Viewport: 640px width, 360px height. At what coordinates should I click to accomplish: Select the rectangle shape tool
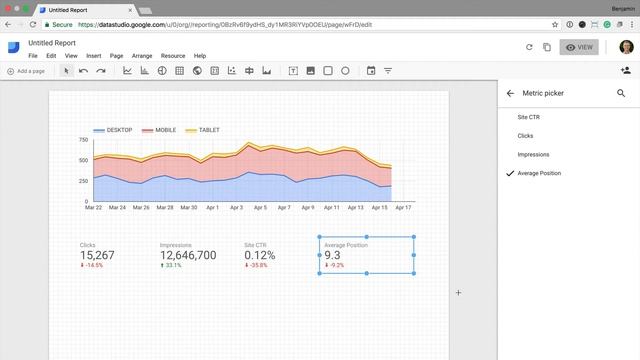click(328, 71)
